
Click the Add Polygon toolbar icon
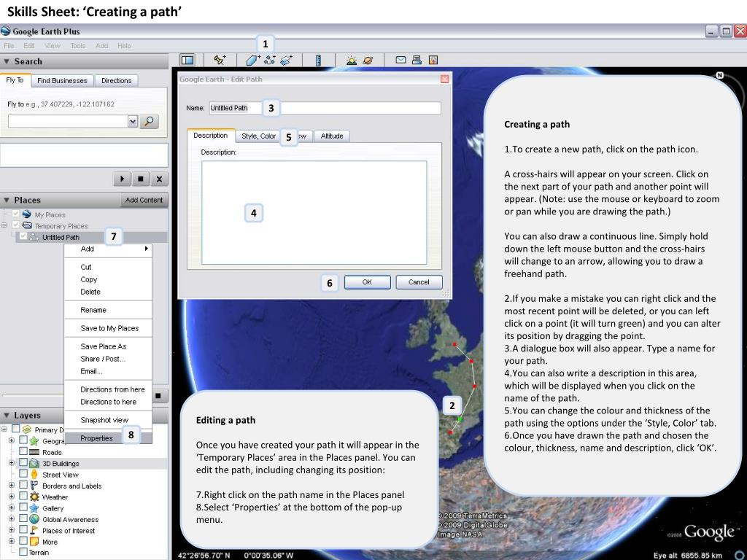252,60
